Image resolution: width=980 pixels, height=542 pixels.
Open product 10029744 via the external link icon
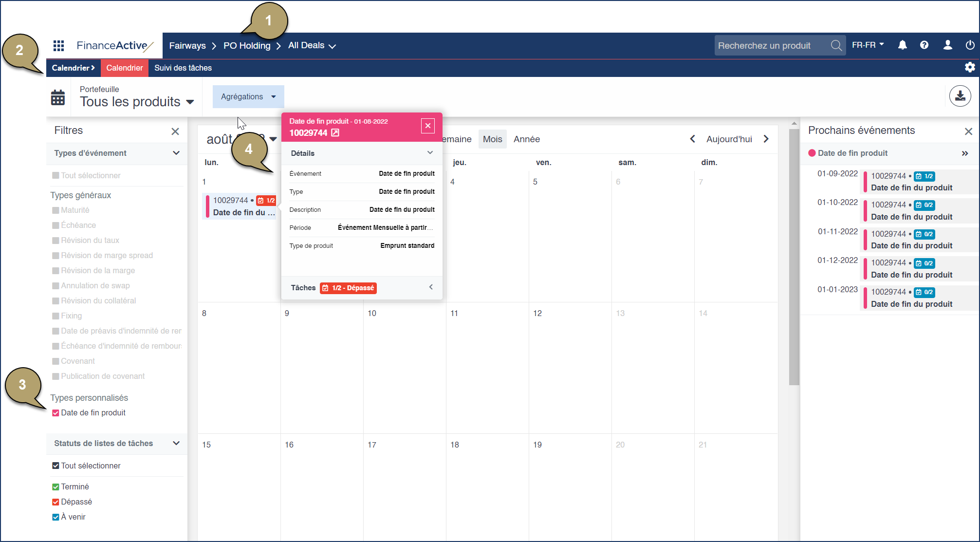click(335, 132)
